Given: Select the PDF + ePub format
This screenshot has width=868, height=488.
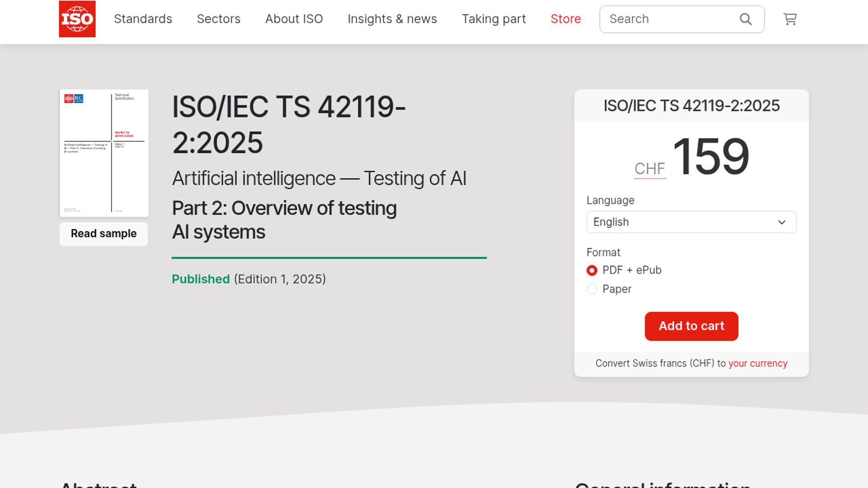Looking at the screenshot, I should tap(592, 270).
